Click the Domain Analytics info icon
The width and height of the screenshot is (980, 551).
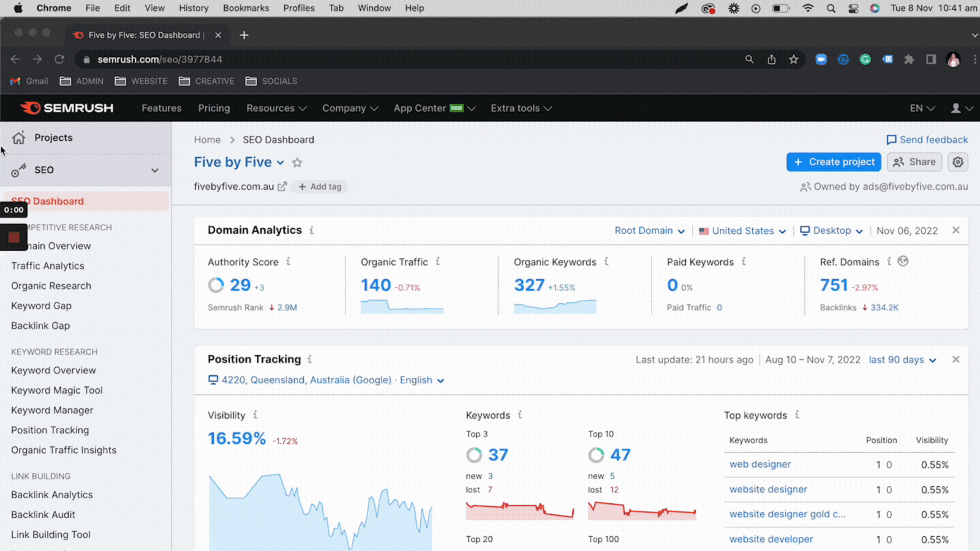click(312, 230)
